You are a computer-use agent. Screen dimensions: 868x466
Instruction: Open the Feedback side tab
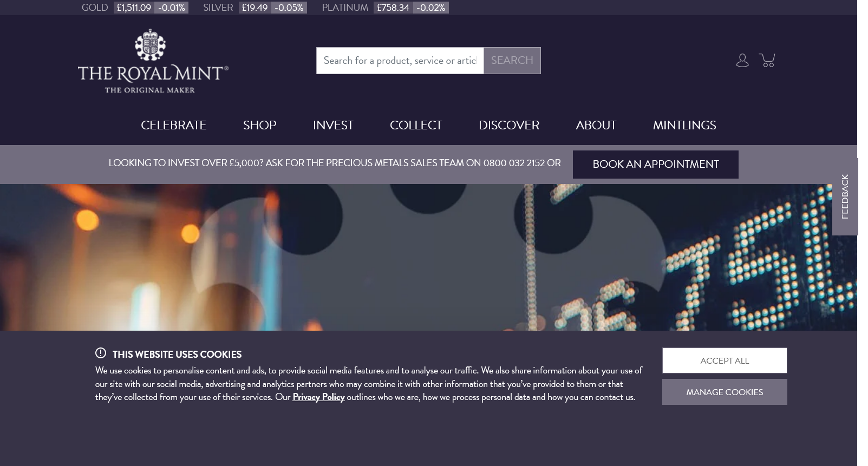point(844,196)
